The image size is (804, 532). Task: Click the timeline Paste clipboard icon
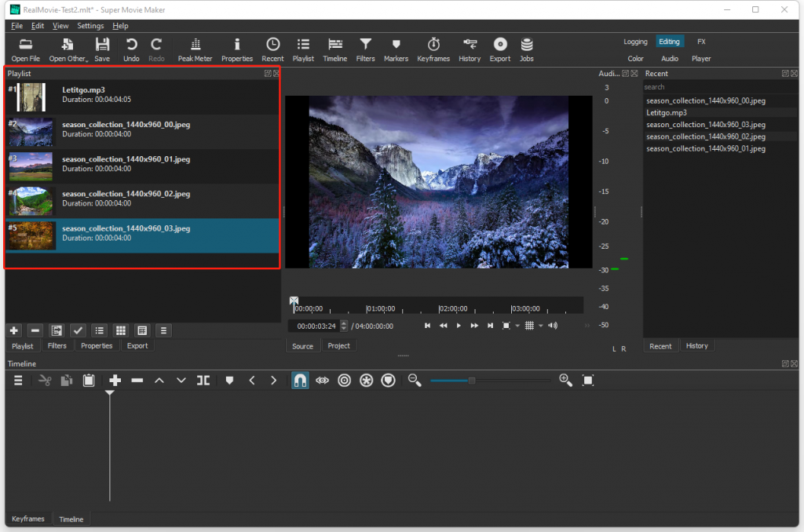coord(89,381)
